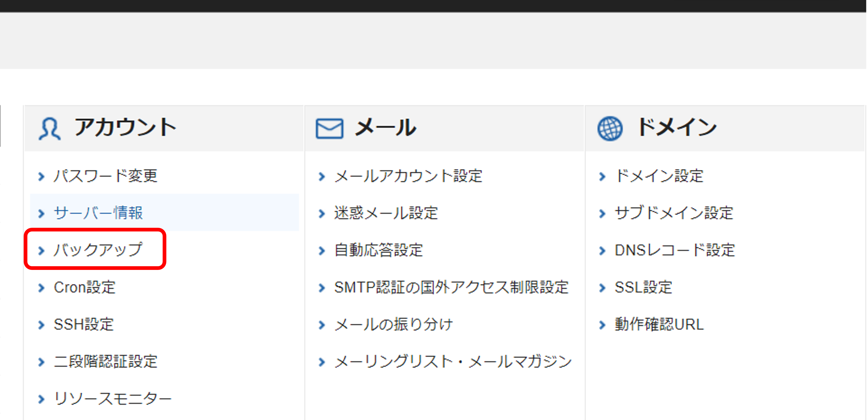This screenshot has height=420, width=868.
Task: Open the サーバー情報 link
Action: [x=98, y=213]
